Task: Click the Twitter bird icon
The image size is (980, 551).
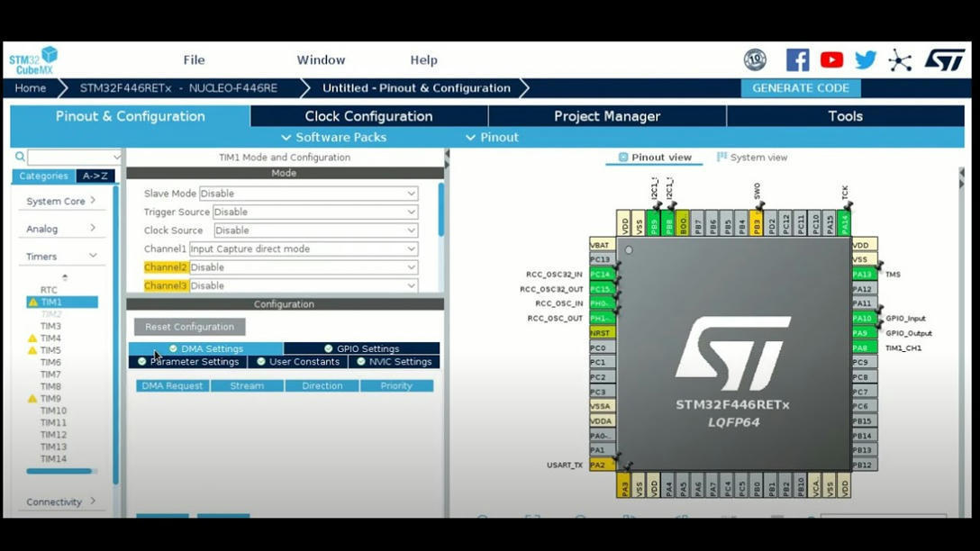Action: pyautogui.click(x=866, y=59)
